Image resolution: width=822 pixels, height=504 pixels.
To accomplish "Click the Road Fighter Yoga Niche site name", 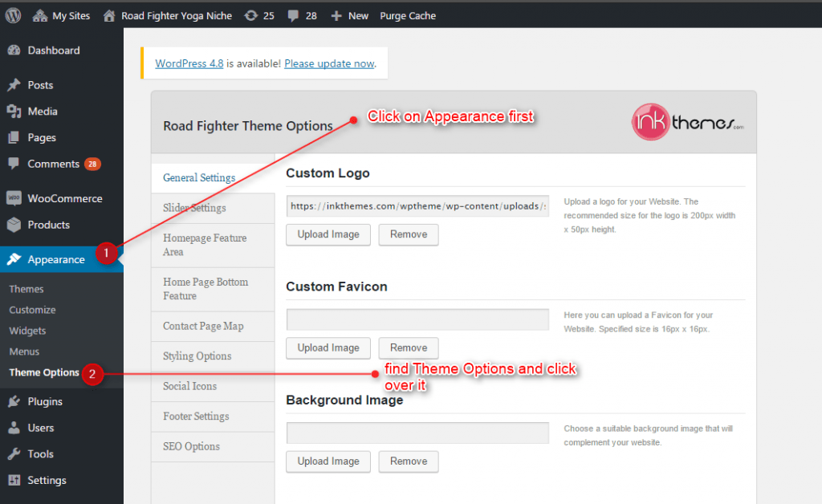I will coord(177,16).
